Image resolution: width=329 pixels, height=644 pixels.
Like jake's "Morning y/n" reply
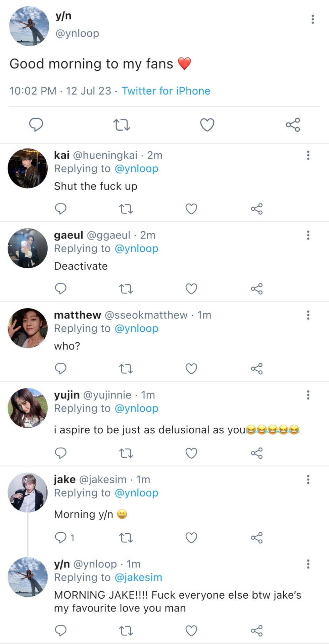pos(191,538)
